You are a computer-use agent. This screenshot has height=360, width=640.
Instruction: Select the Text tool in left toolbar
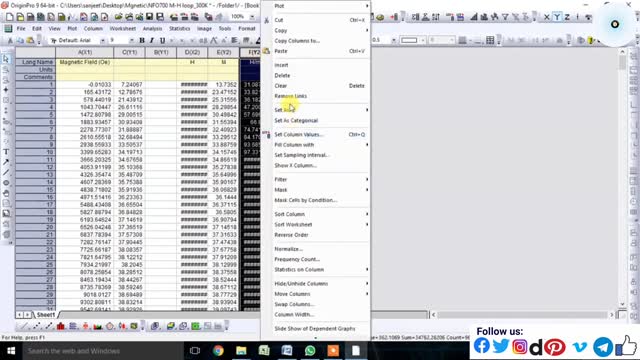[x=6, y=152]
